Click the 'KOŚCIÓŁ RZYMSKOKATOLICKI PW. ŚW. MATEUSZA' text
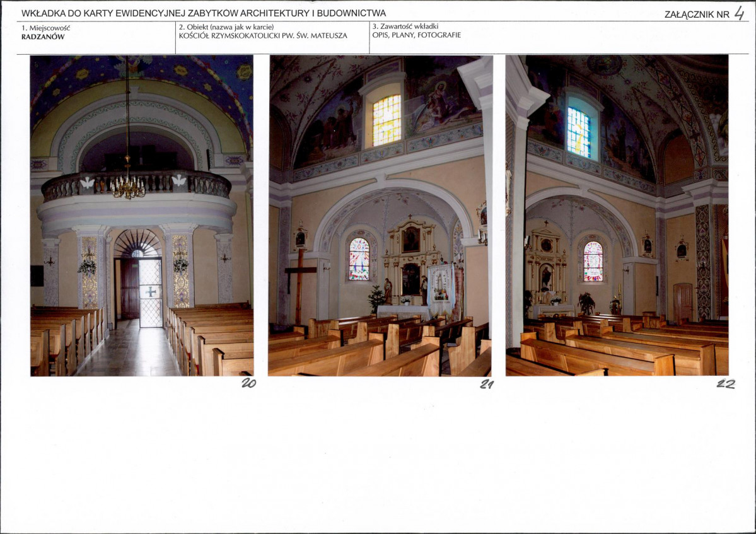 pyautogui.click(x=263, y=36)
